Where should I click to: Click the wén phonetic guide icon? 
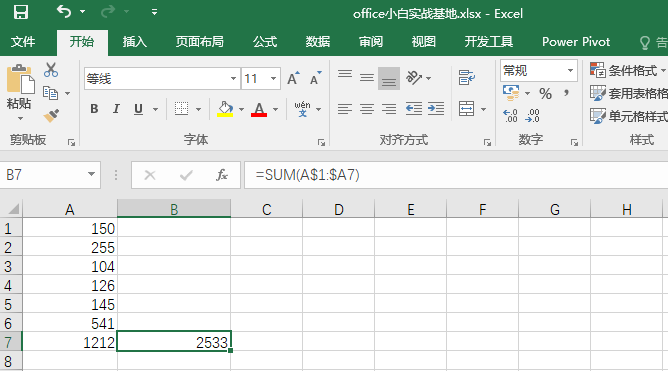[x=302, y=109]
